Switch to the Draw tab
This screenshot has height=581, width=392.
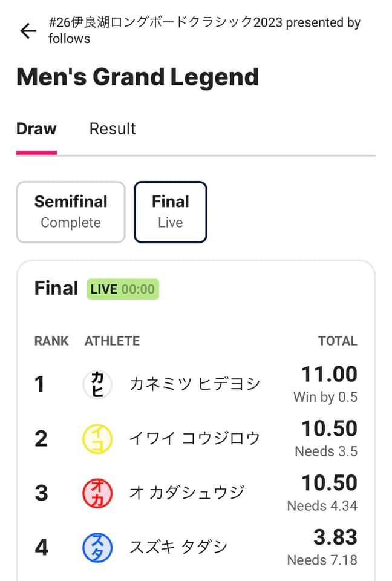pos(36,129)
